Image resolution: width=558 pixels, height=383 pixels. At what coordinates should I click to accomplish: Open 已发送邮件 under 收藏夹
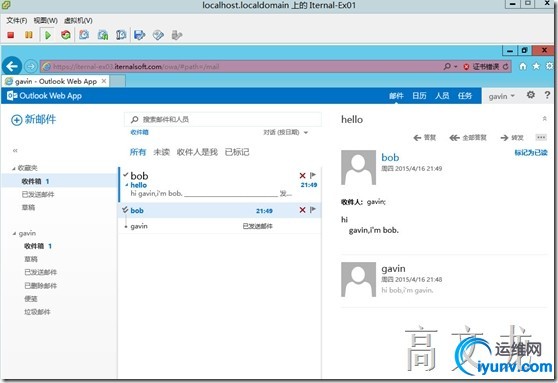point(38,194)
